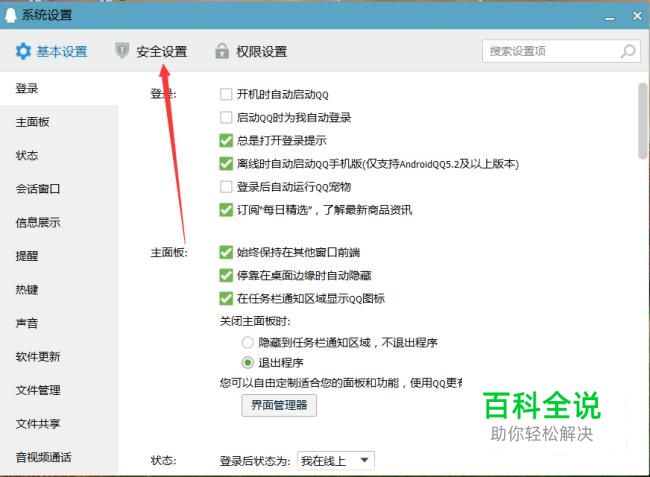Viewport: 650px width, 477px height.
Task: Uncheck 停靠在桌面边缘时自动隐藏
Action: pyautogui.click(x=226, y=275)
